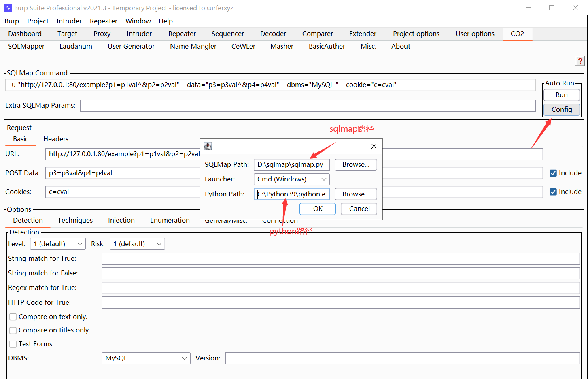The image size is (588, 379).
Task: Switch to the Extender tab
Action: pos(363,34)
